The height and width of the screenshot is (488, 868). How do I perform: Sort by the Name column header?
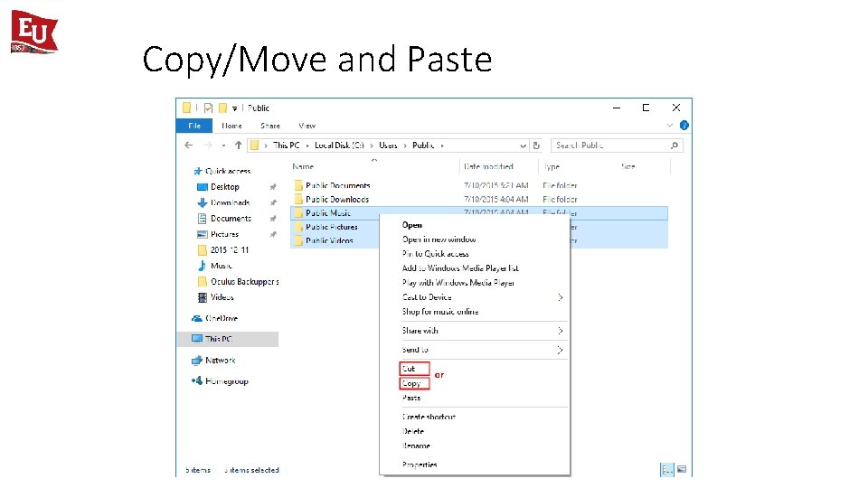coord(303,166)
